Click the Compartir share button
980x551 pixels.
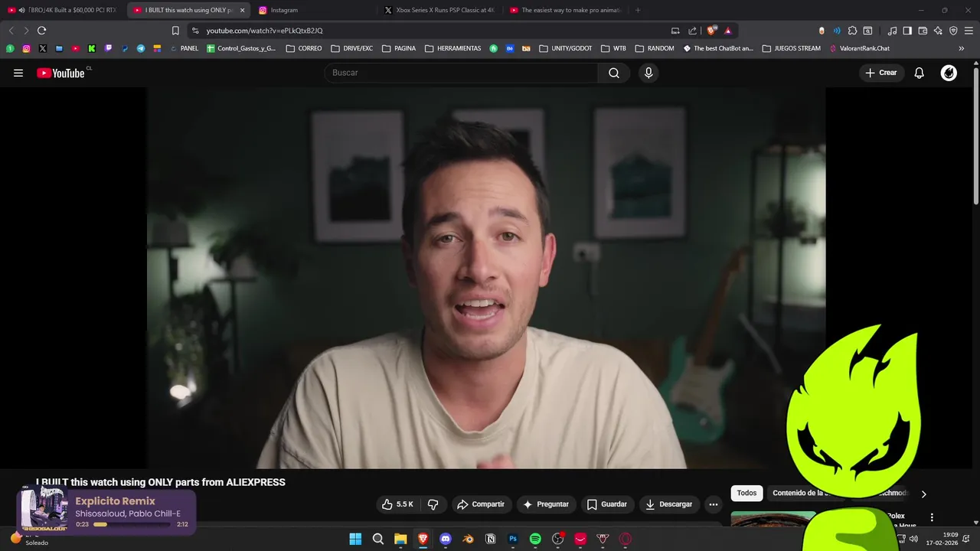481,504
